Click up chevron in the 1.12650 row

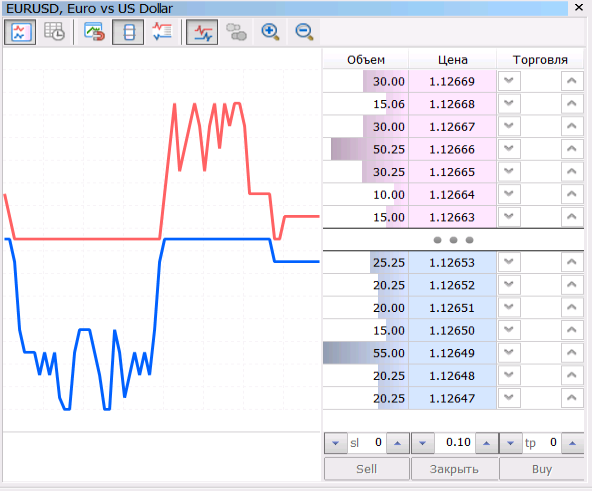click(572, 330)
